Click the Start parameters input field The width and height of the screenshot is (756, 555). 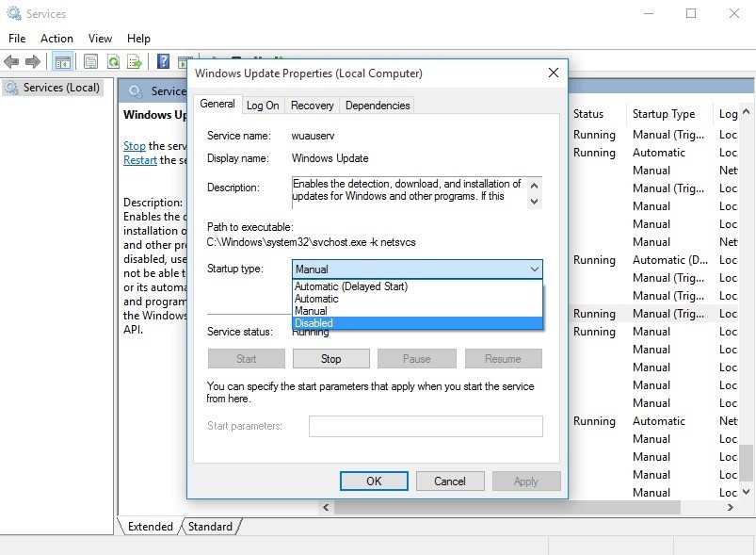click(426, 426)
